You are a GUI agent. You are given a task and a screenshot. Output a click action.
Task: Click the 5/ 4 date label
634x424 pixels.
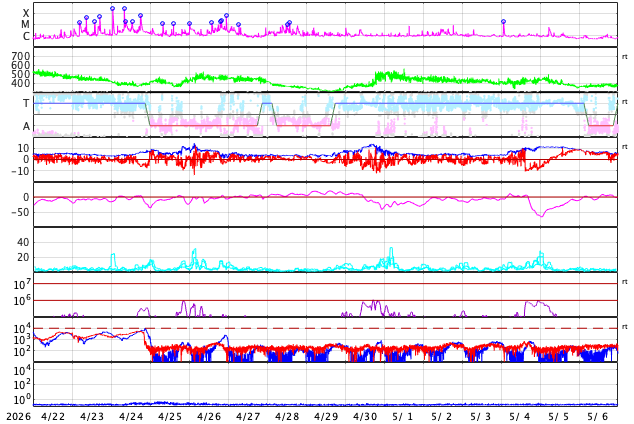point(520,417)
